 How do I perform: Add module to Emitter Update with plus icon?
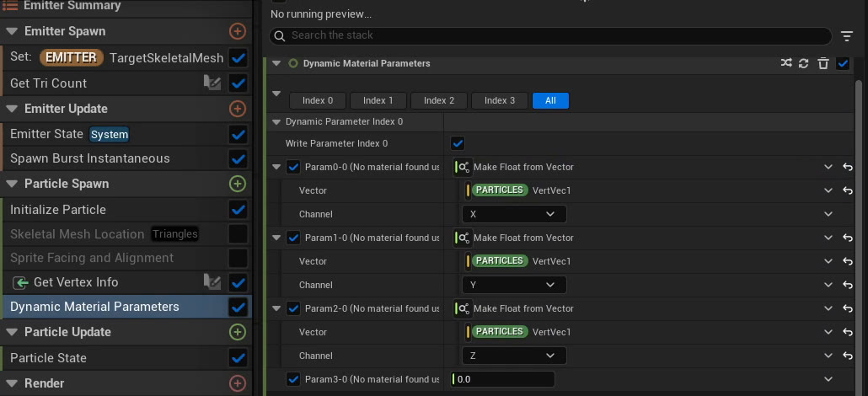coord(238,109)
